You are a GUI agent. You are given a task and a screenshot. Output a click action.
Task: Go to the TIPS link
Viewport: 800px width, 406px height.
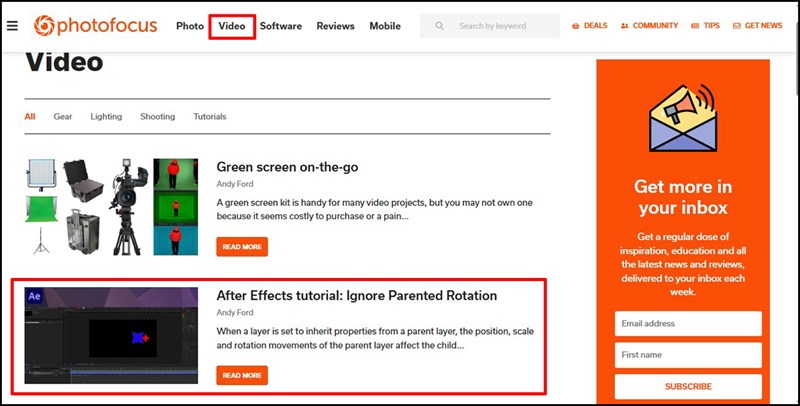pyautogui.click(x=711, y=26)
